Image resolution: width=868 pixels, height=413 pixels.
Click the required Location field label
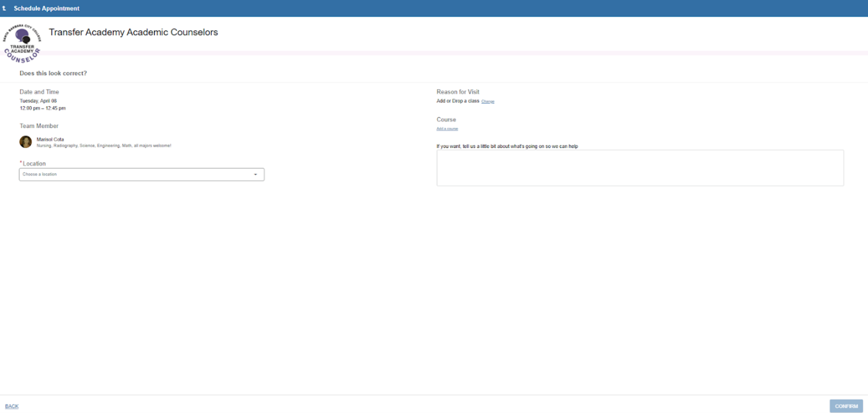(33, 163)
